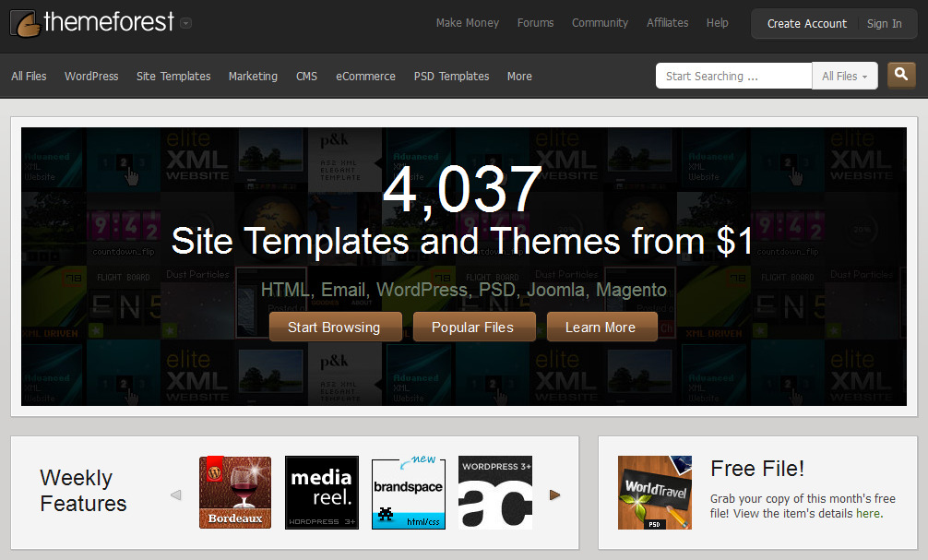Open the WordPress 3+ 'ac' thumbnail
This screenshot has width=928, height=560.
point(495,493)
